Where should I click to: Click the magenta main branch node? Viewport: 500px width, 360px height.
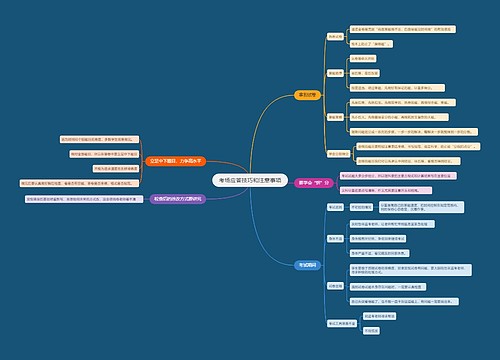[x=314, y=183]
